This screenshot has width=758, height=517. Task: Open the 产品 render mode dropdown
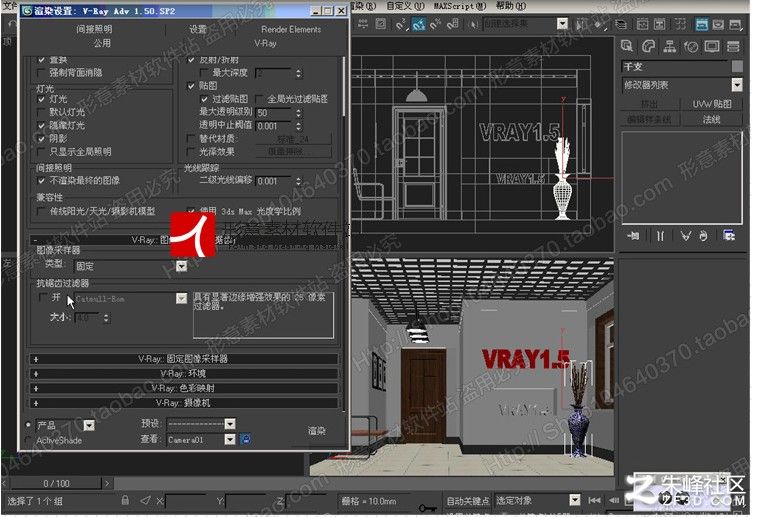[89, 425]
